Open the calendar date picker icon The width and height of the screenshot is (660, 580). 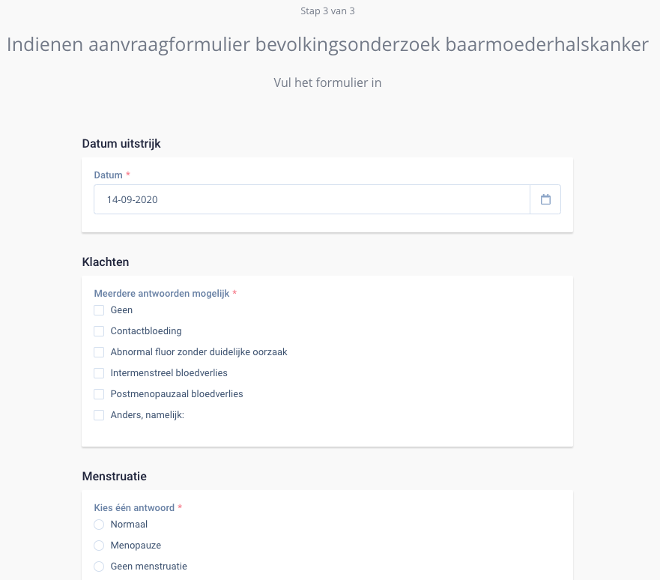point(546,200)
